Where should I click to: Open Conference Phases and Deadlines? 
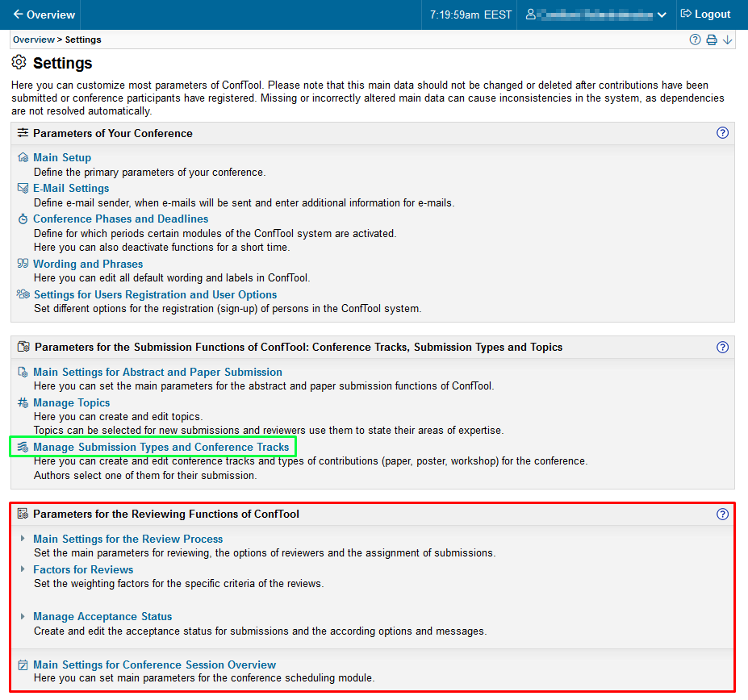pyautogui.click(x=121, y=219)
